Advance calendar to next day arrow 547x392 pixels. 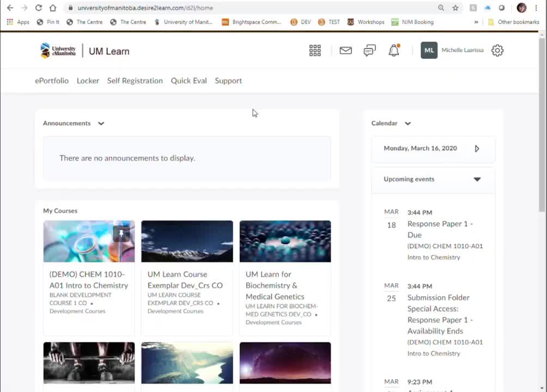(x=477, y=149)
